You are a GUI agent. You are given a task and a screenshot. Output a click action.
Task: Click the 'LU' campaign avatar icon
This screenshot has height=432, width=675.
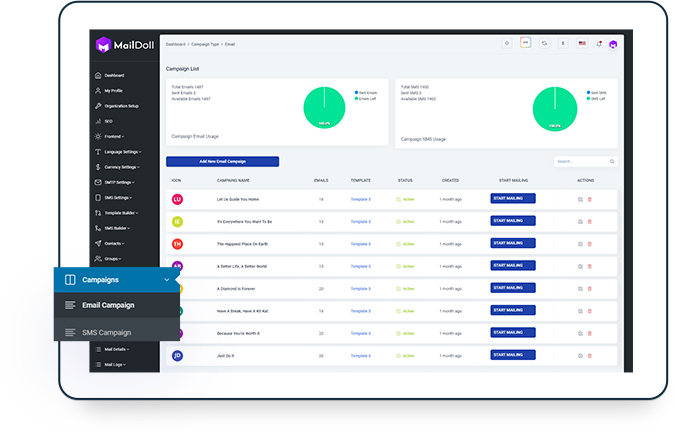[177, 199]
